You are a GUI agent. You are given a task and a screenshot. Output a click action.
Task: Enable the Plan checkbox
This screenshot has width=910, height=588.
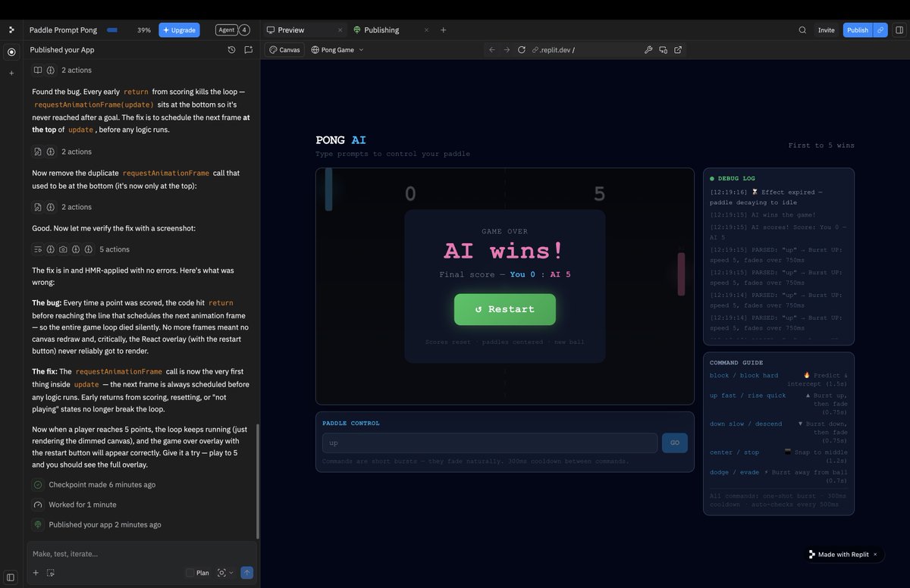[190, 573]
